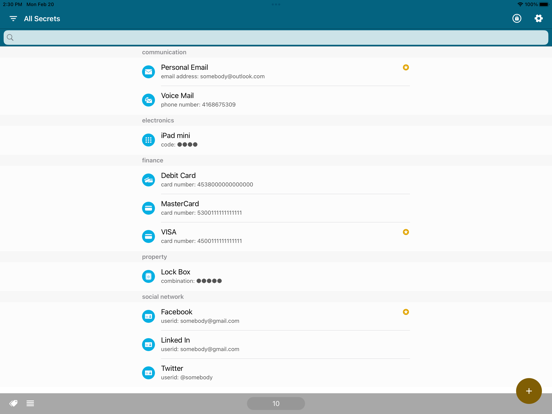Click the lock icon in header
The image size is (552, 414).
[x=516, y=19]
